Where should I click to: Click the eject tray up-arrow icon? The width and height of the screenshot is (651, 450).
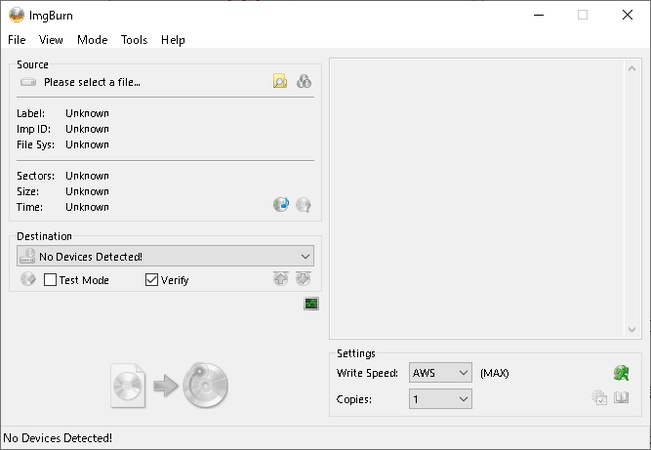tap(281, 279)
